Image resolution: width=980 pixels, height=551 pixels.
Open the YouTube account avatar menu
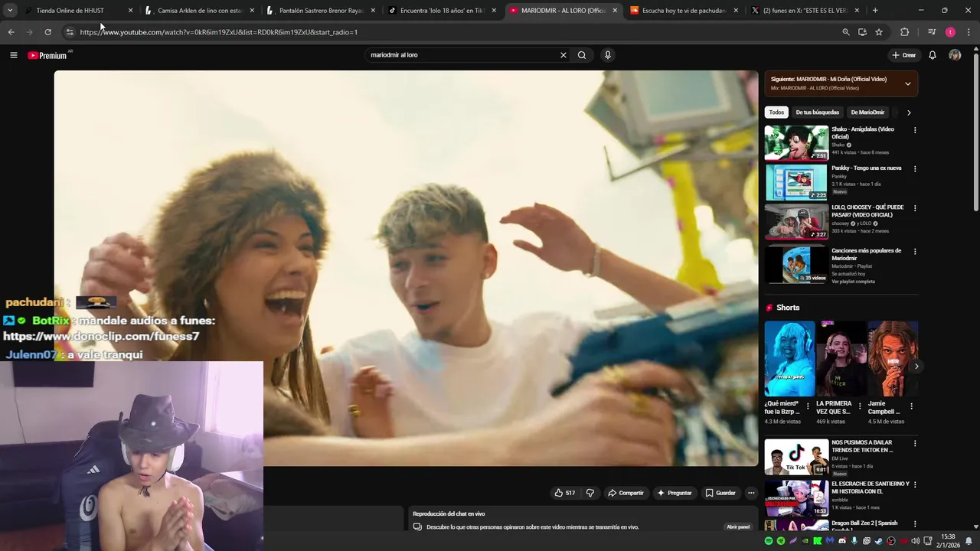click(x=955, y=55)
